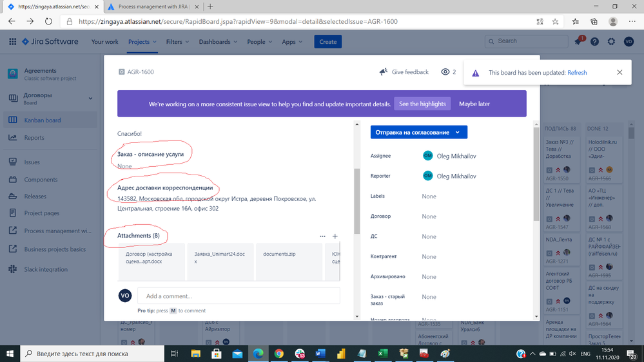Click the issue description scrollbar
Viewport: 644px width, 362px height.
[357, 201]
